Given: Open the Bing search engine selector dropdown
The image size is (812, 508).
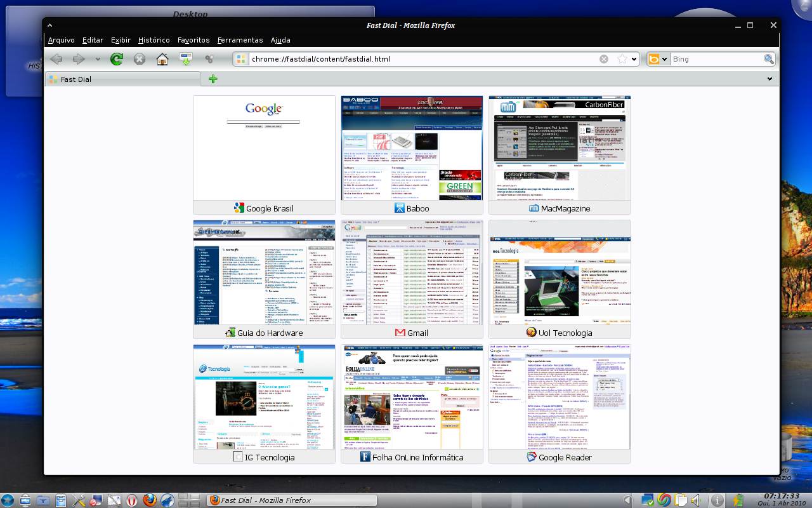Looking at the screenshot, I should 658,59.
